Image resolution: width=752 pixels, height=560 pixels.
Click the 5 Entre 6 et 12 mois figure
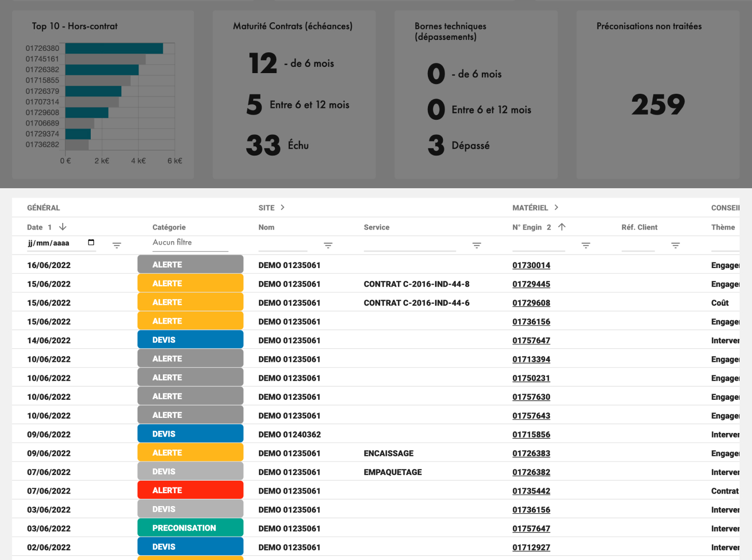pos(254,104)
